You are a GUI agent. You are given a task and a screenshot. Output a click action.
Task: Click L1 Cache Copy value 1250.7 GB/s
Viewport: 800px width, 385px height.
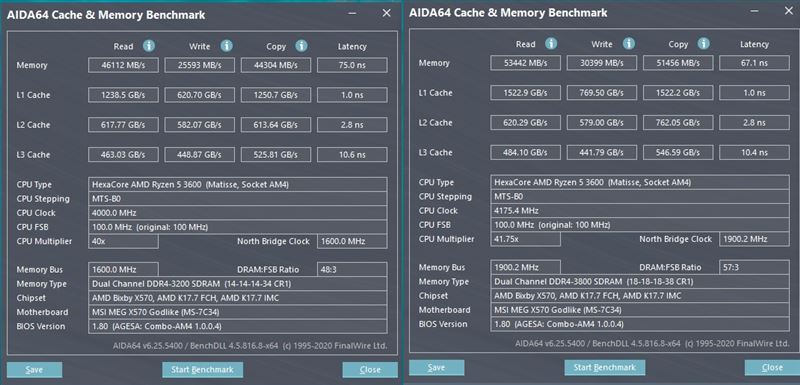pyautogui.click(x=276, y=95)
